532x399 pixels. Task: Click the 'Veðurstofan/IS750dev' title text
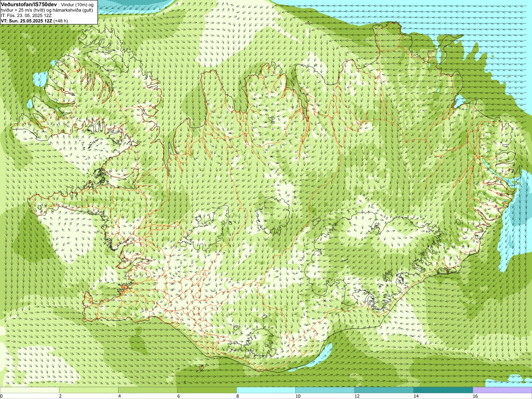click(29, 4)
